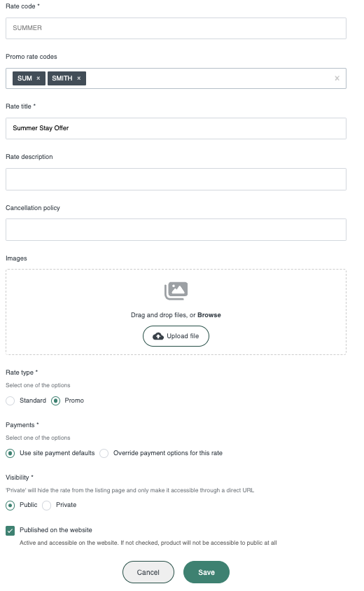
Task: Remove the SMITH promo code tag
Action: point(79,78)
